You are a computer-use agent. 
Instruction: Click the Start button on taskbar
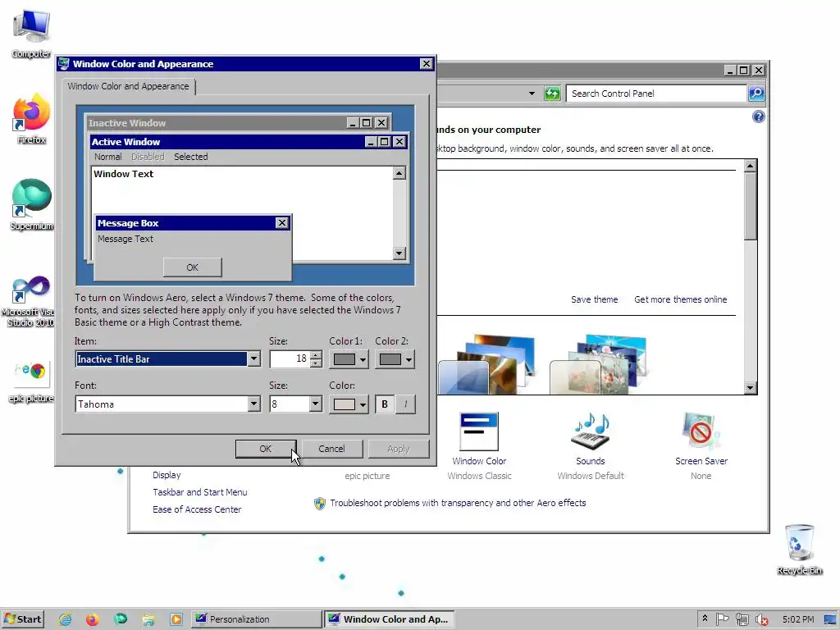pos(22,619)
